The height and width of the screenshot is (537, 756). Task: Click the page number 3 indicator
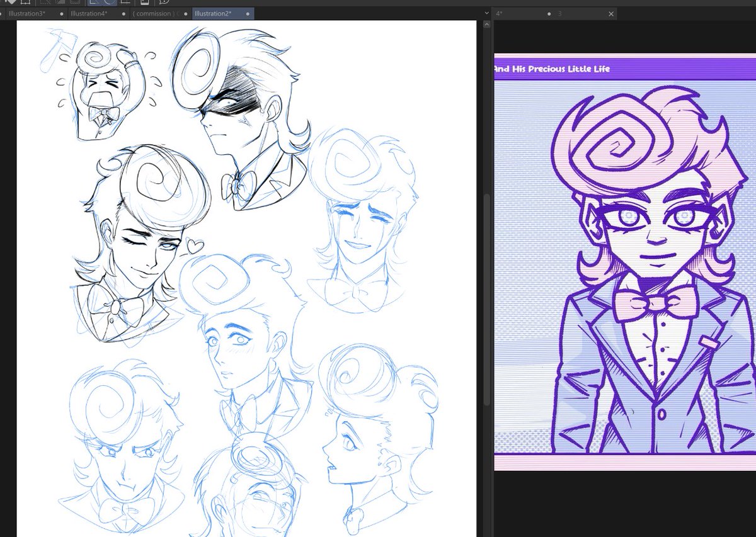pos(559,13)
